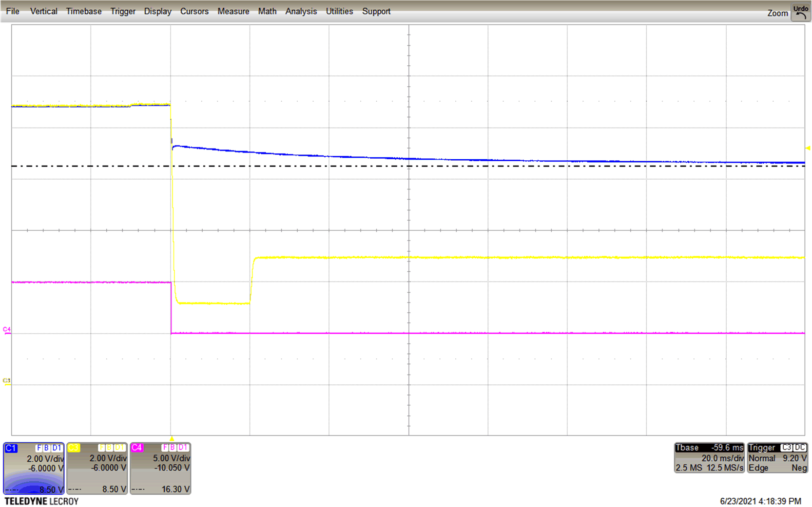Select the Utilities menu item
This screenshot has height=507, width=812.
point(339,11)
